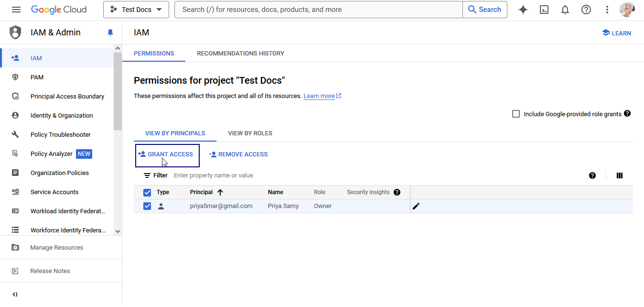
Task: Click the Role column header
Action: point(320,192)
